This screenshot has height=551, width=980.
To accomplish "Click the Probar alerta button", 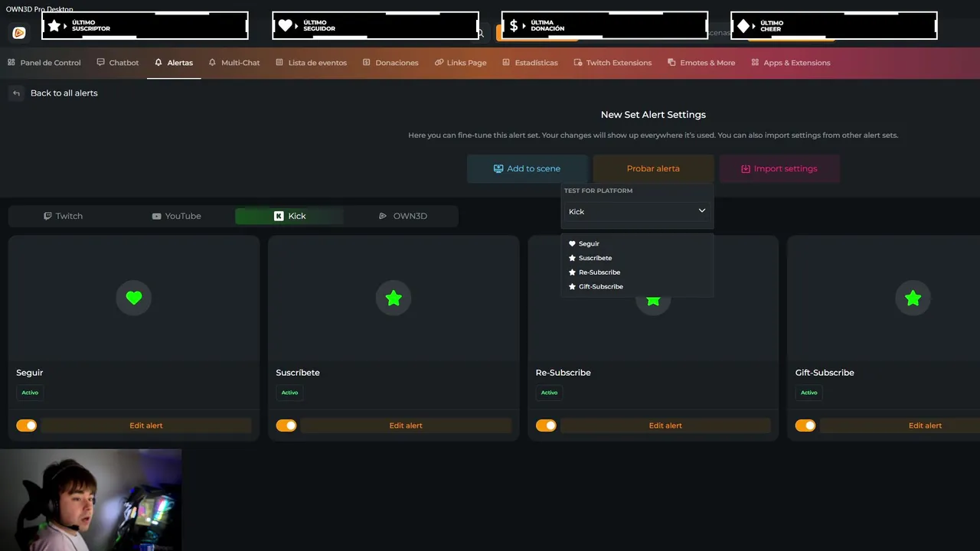I will point(653,168).
